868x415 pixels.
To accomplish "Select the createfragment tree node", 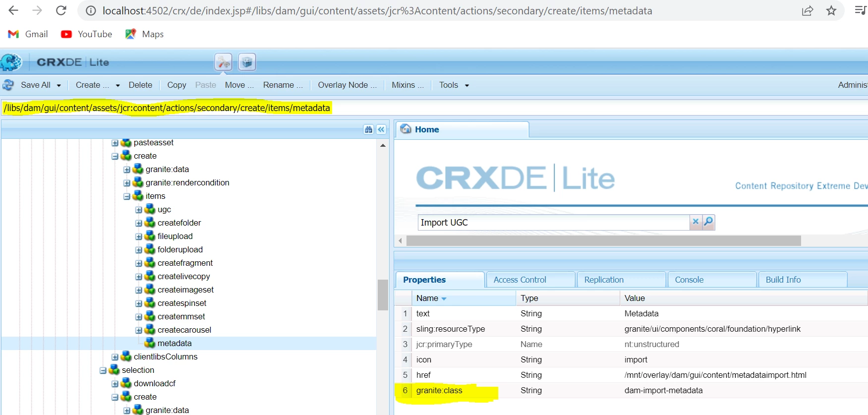I will pyautogui.click(x=185, y=263).
